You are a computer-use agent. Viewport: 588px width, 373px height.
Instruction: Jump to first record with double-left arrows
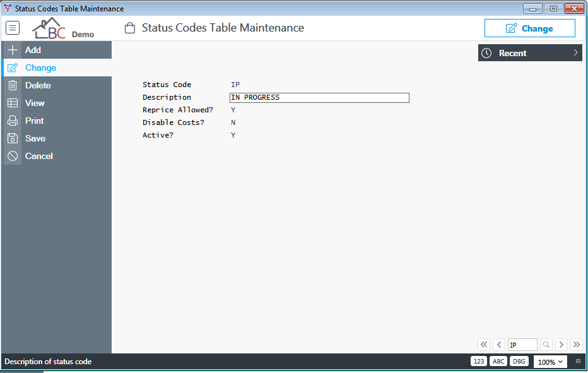pos(484,345)
